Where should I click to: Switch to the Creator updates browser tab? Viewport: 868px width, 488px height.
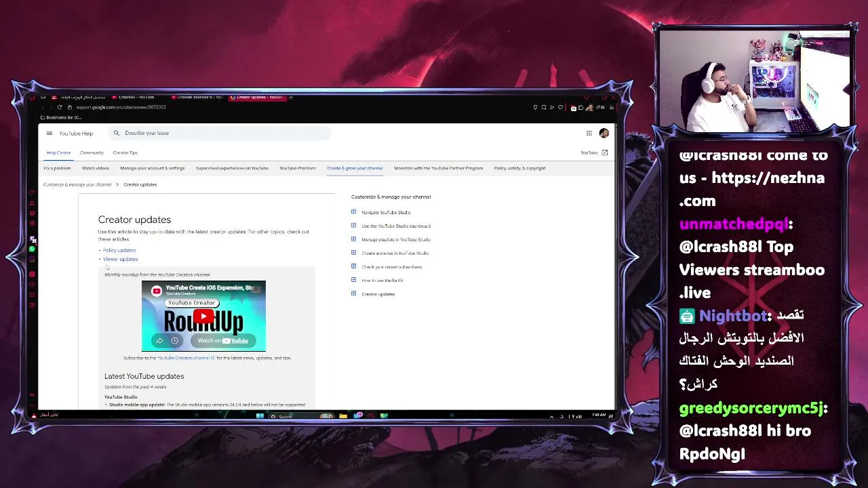(x=258, y=97)
